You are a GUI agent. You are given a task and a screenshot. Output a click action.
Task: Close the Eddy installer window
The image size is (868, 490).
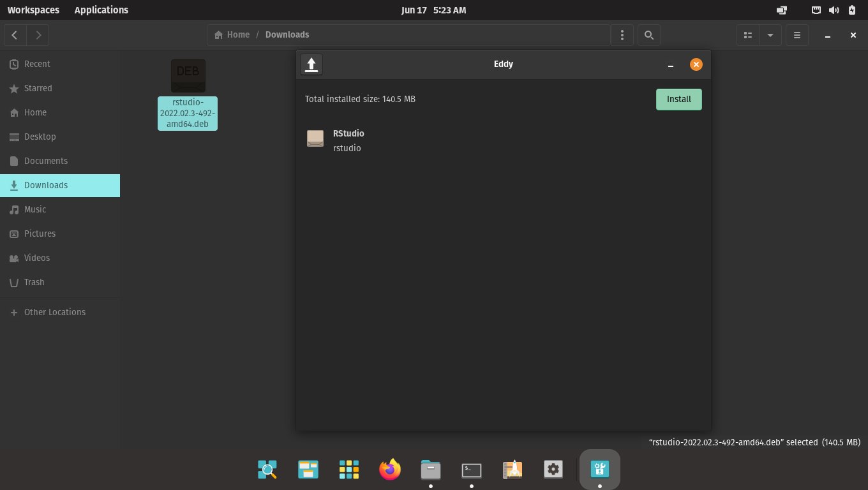pyautogui.click(x=696, y=64)
